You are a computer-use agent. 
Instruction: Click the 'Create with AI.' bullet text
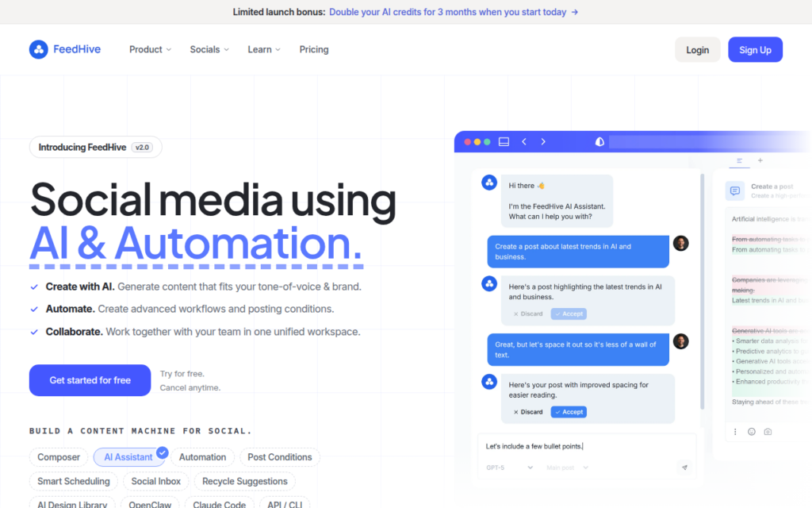tap(80, 287)
